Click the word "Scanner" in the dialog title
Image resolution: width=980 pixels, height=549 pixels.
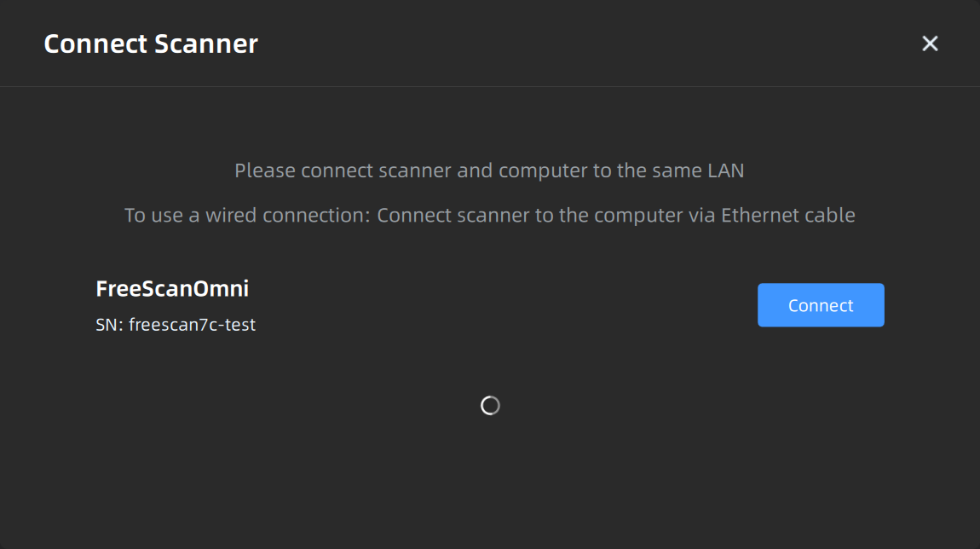coord(205,43)
